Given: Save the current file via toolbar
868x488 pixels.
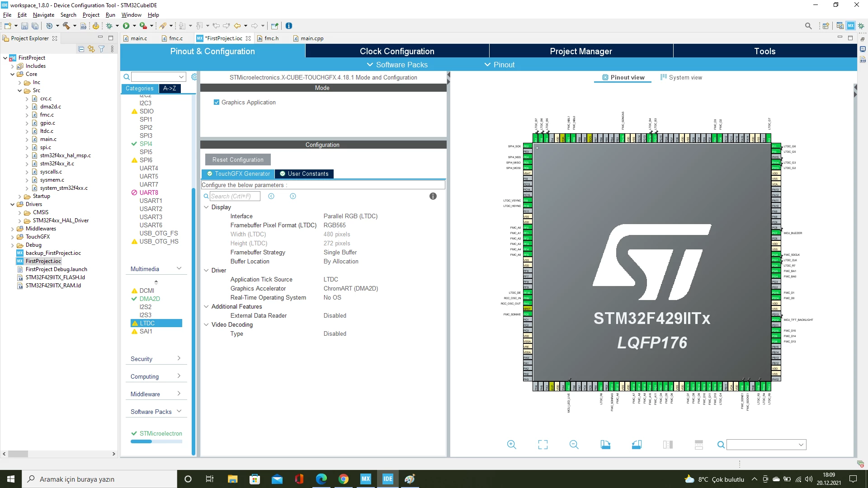Looking at the screenshot, I should pyautogui.click(x=24, y=26).
